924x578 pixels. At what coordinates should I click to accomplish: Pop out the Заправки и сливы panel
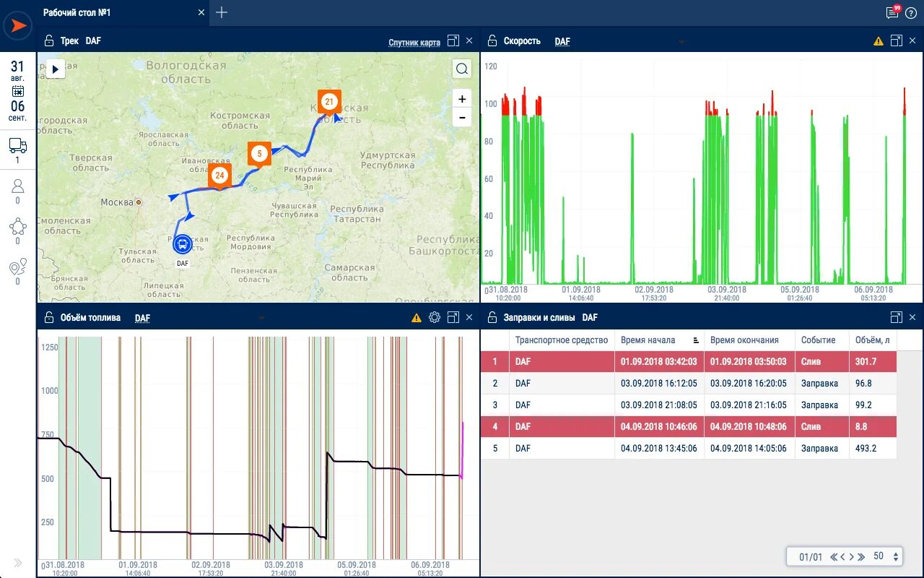click(896, 317)
